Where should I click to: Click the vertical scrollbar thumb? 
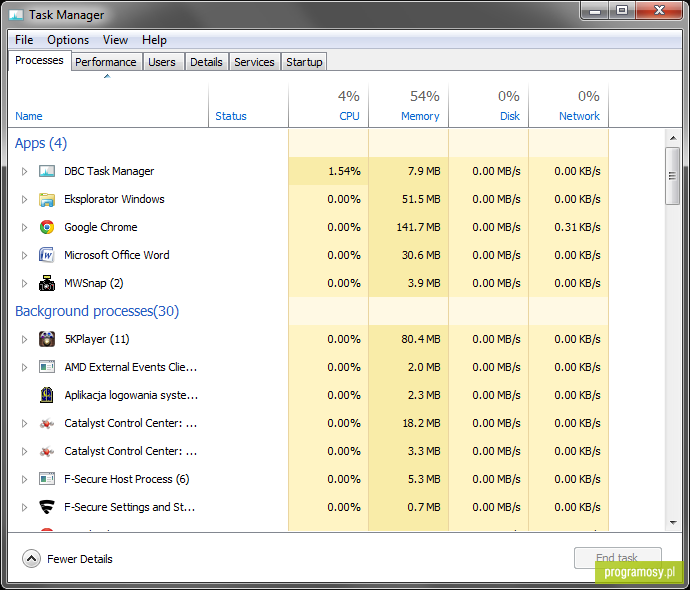tap(672, 176)
